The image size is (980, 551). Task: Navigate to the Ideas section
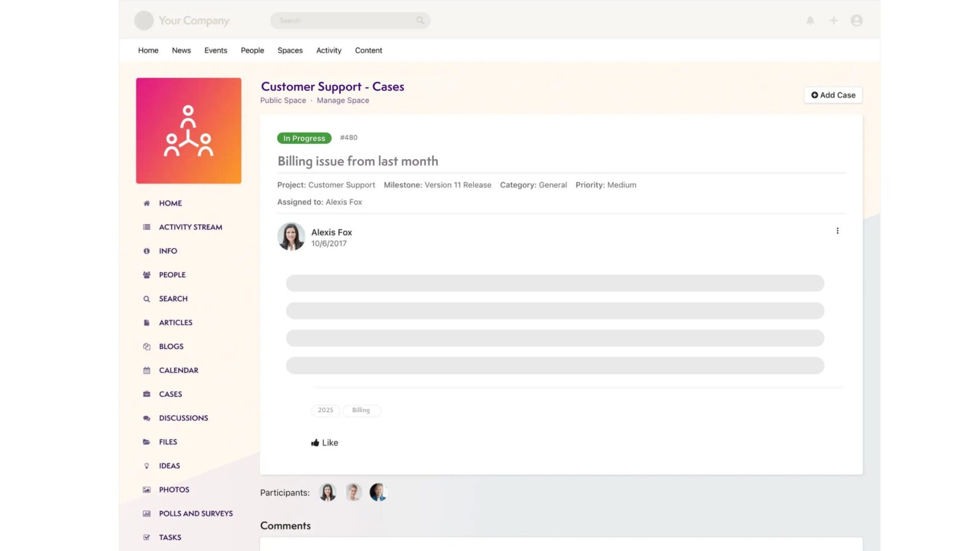coord(169,466)
